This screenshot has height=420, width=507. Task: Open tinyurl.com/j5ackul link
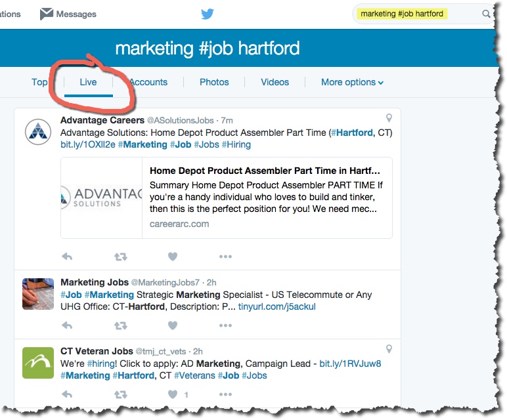pyautogui.click(x=276, y=306)
